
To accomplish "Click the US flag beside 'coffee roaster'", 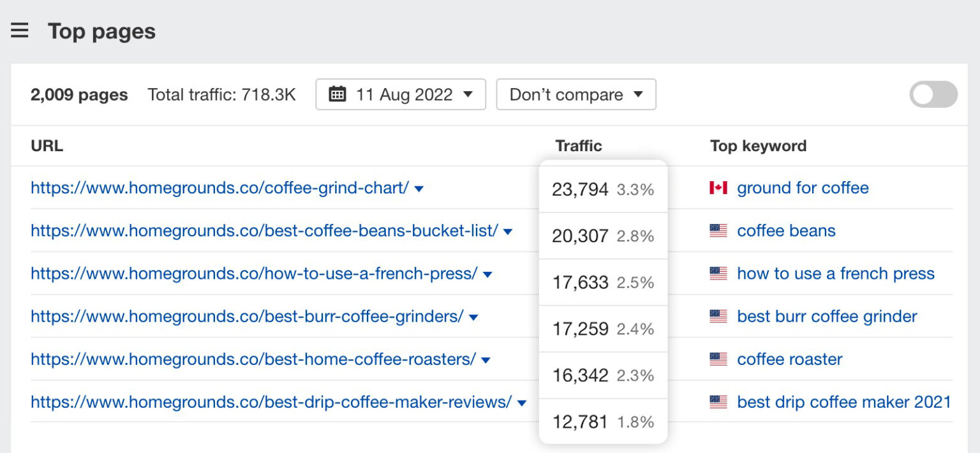I will [x=719, y=359].
